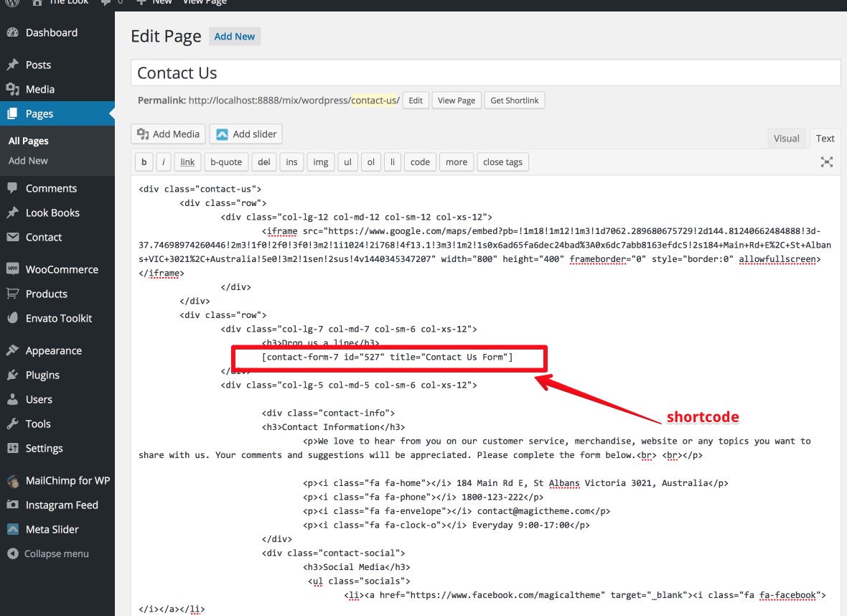Insert a more tag with more button
Image resolution: width=847 pixels, height=616 pixels.
[x=457, y=162]
